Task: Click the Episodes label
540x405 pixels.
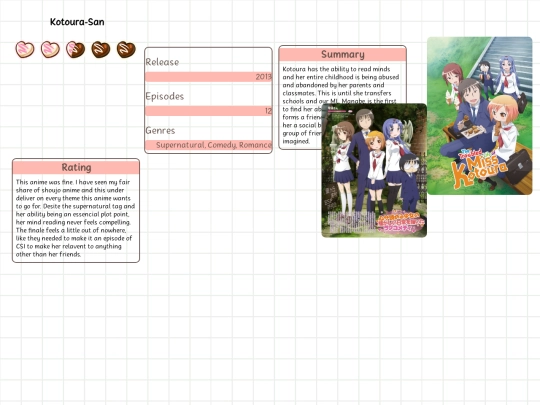Action: pyautogui.click(x=165, y=96)
